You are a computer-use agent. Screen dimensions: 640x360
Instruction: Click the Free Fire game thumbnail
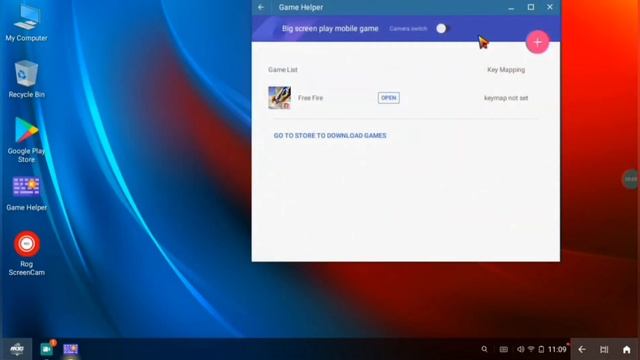coord(279,98)
